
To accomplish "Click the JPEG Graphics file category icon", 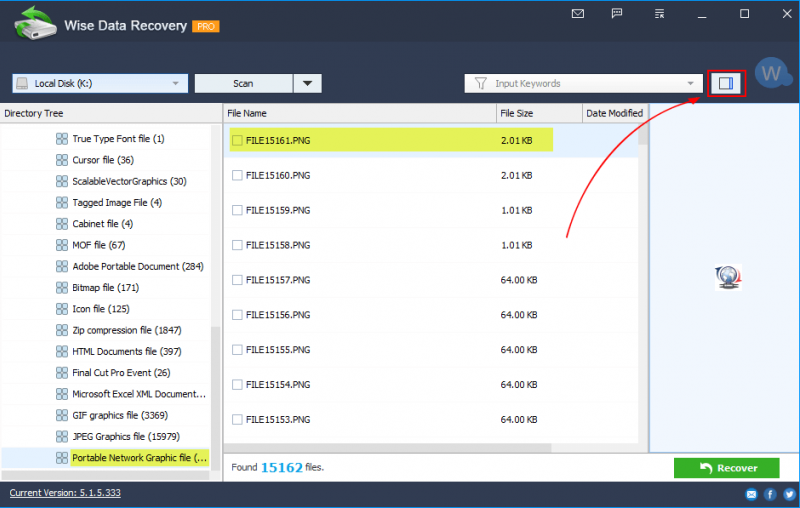I will 62,437.
